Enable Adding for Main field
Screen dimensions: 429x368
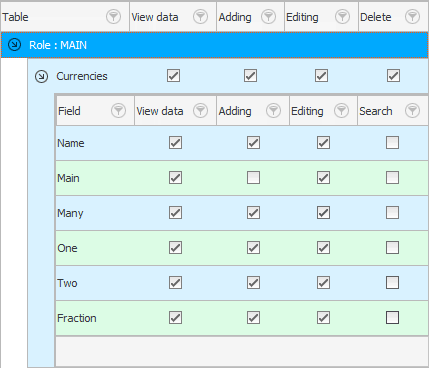(253, 178)
